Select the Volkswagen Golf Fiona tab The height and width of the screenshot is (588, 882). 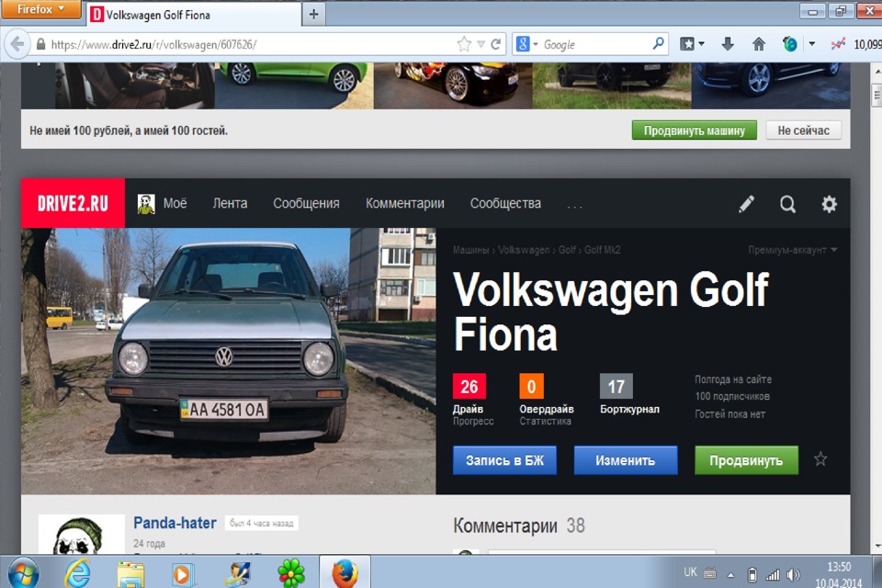[x=194, y=15]
